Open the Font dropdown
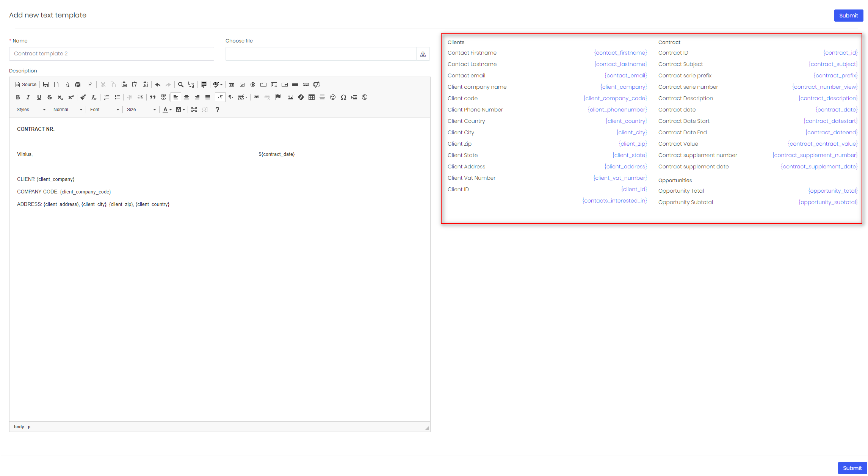This screenshot has width=868, height=476. tap(104, 110)
